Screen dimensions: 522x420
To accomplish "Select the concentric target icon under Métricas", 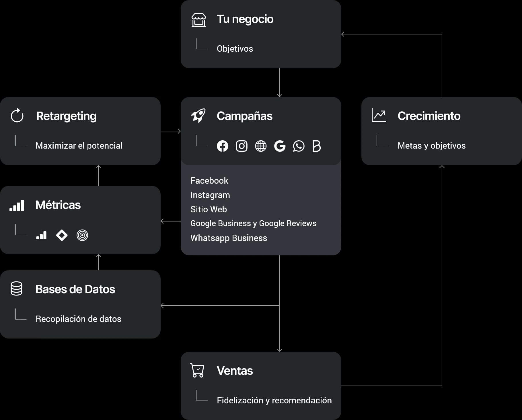I will (x=82, y=236).
